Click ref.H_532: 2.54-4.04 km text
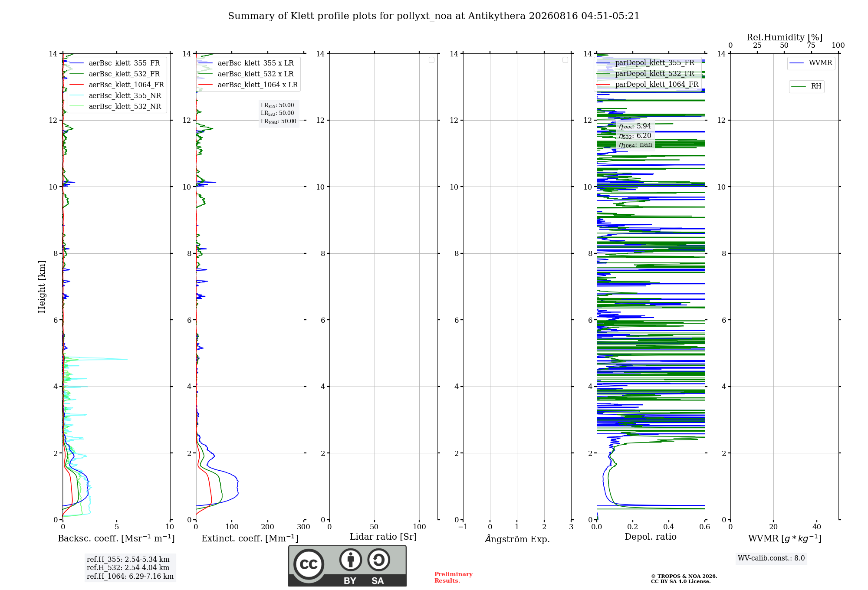This screenshot has width=868, height=590. click(128, 568)
